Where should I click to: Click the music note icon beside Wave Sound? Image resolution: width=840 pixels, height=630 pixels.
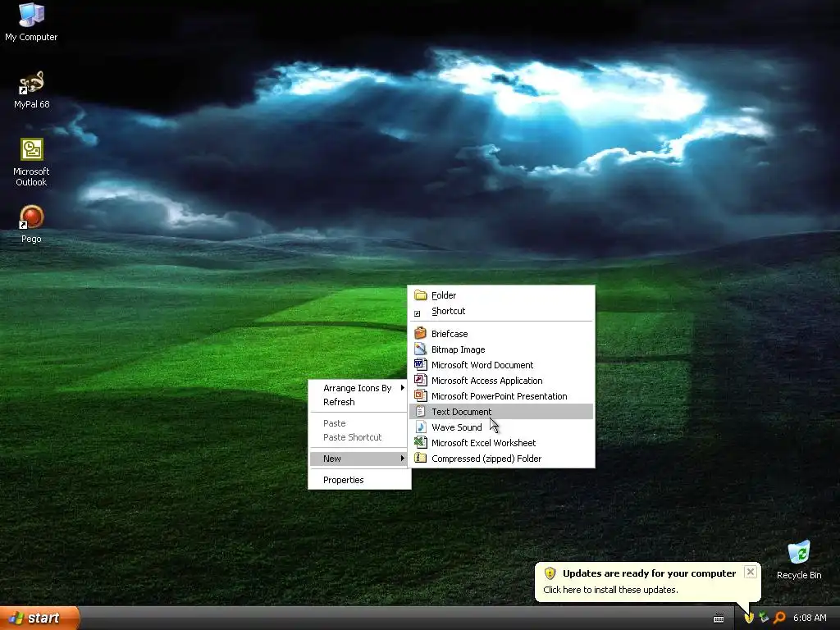tap(421, 427)
